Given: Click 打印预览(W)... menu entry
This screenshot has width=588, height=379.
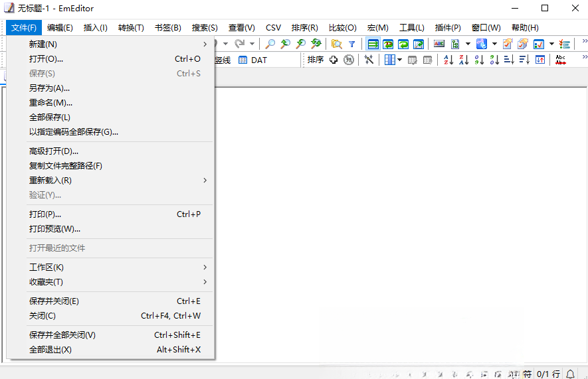Looking at the screenshot, I should coord(111,229).
